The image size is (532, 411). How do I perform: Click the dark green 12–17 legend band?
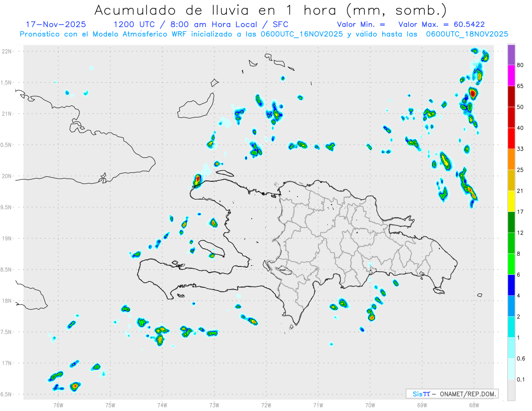pos(511,222)
